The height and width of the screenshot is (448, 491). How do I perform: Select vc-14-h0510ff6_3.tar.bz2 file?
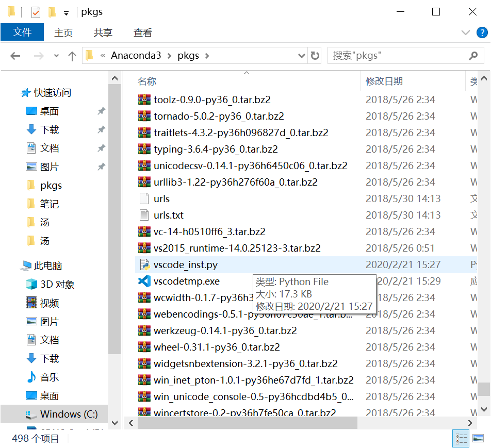coord(209,231)
